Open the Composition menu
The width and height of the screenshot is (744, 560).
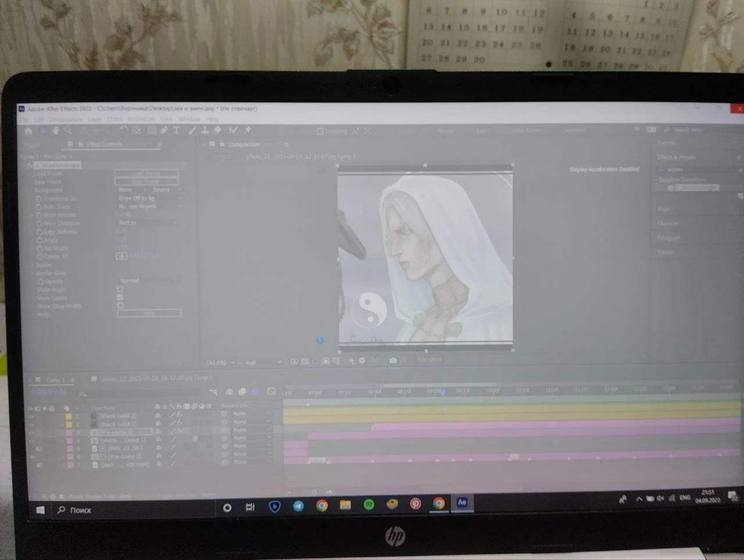pos(66,120)
